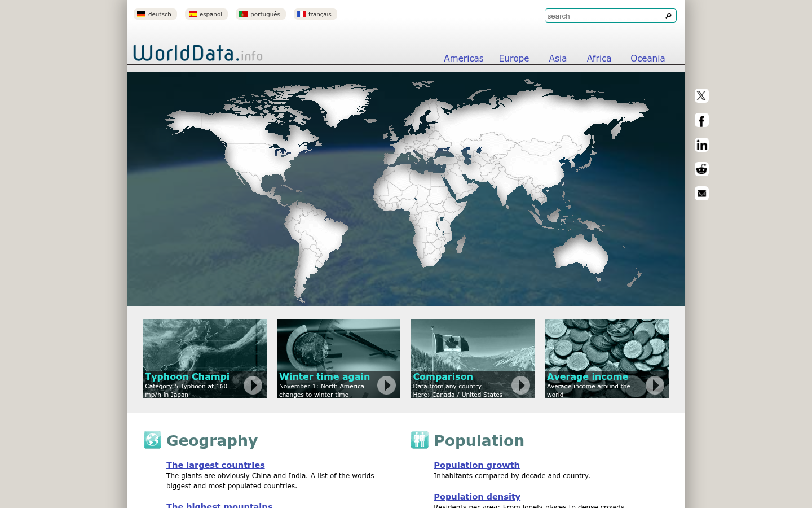812x508 pixels.
Task: Open The largest countries link
Action: pyautogui.click(x=215, y=465)
